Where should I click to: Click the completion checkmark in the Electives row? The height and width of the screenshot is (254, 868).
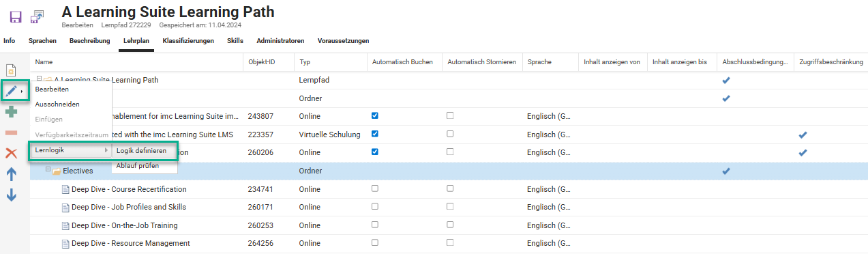726,171
